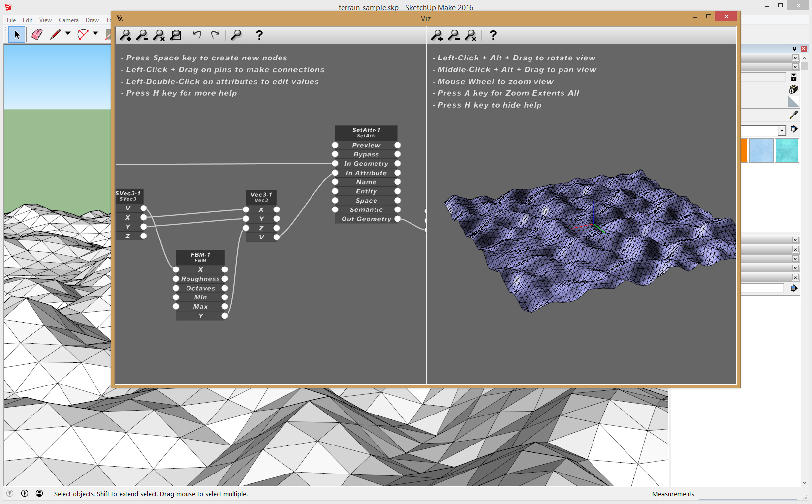
Task: Click zoom out icon in 3D preview toolbar
Action: [x=454, y=35]
